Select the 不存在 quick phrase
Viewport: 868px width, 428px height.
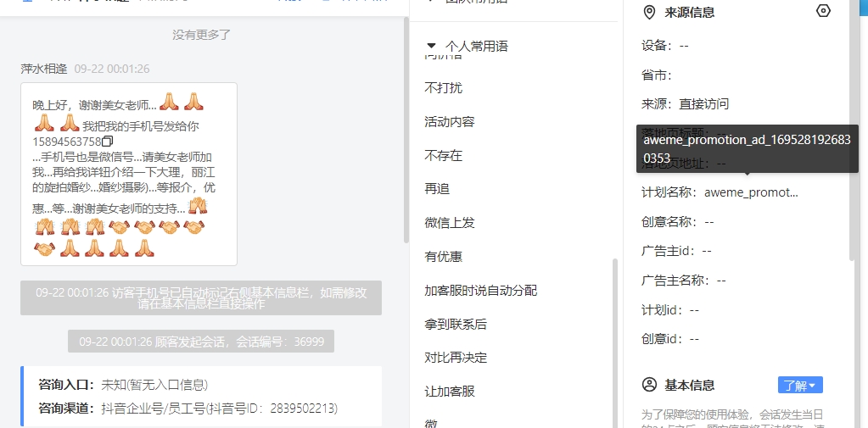point(444,155)
